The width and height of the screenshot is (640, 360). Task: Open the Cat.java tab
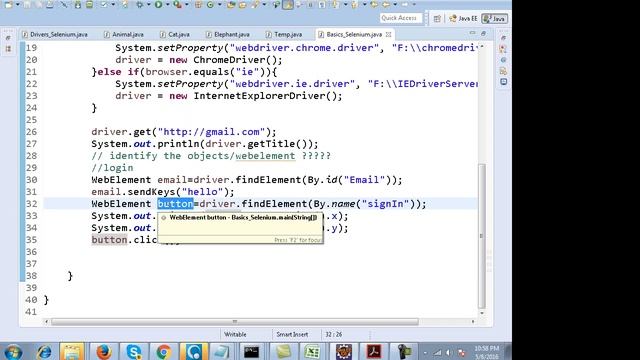point(175,34)
